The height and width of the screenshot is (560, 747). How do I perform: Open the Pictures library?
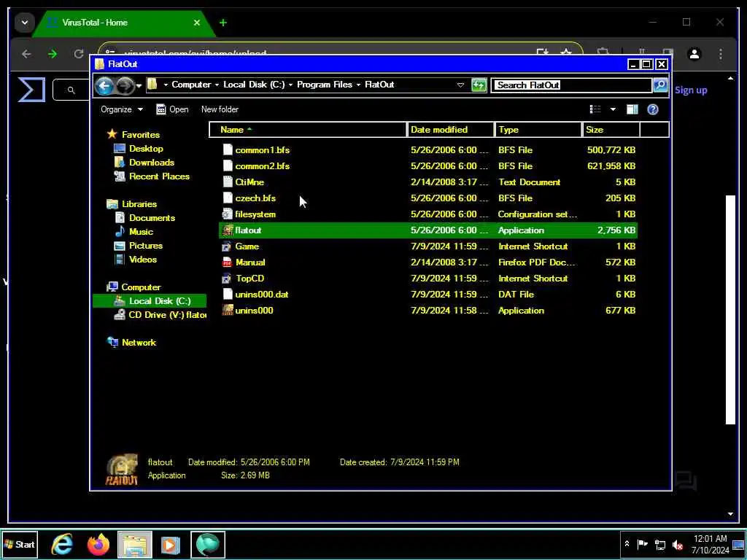click(x=146, y=246)
